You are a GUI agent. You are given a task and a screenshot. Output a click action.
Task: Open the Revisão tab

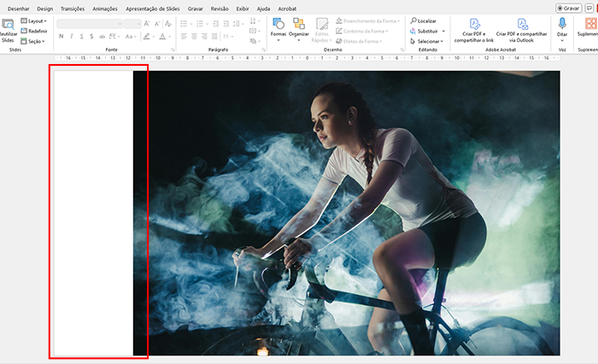click(x=220, y=9)
